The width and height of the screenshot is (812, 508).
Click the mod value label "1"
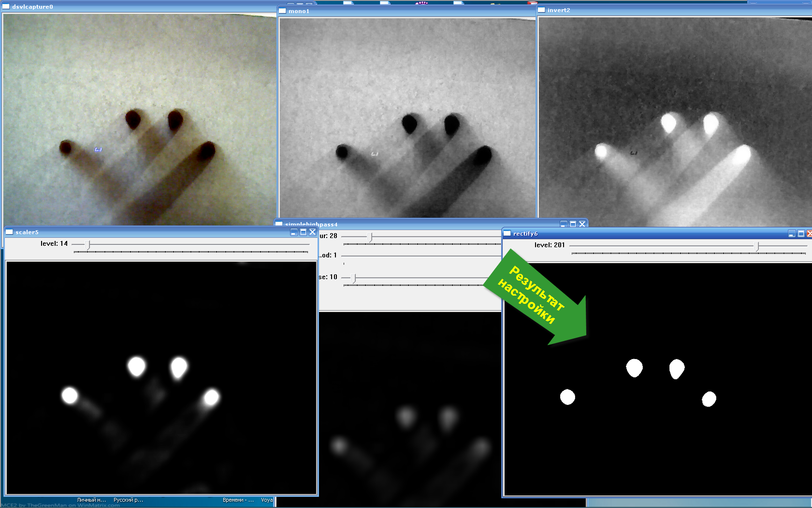tap(335, 255)
